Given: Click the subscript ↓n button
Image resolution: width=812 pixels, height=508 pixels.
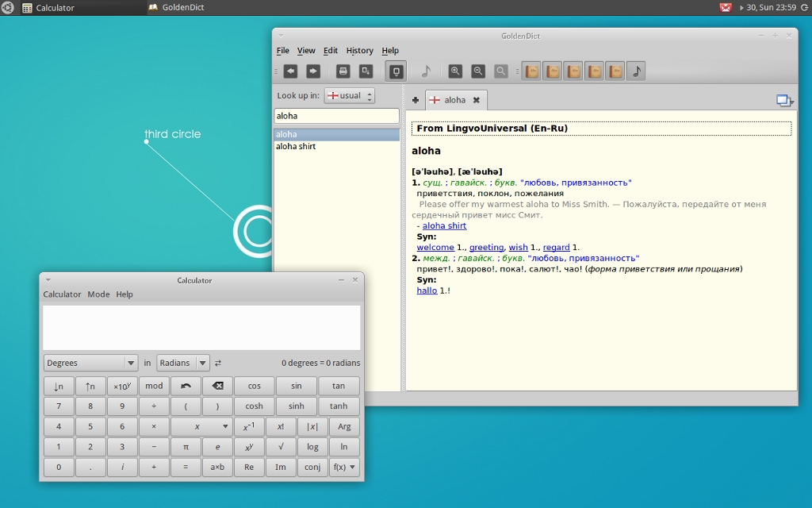Looking at the screenshot, I should coord(59,386).
